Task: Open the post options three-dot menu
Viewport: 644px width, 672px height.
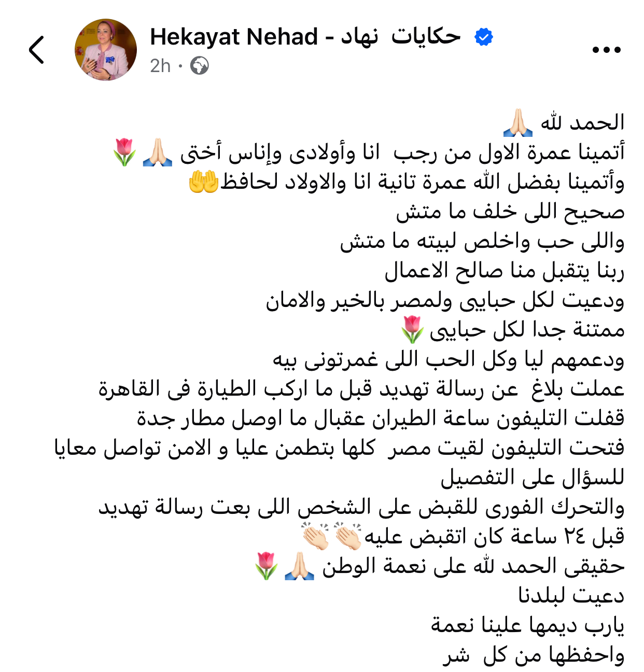Action: [x=606, y=50]
